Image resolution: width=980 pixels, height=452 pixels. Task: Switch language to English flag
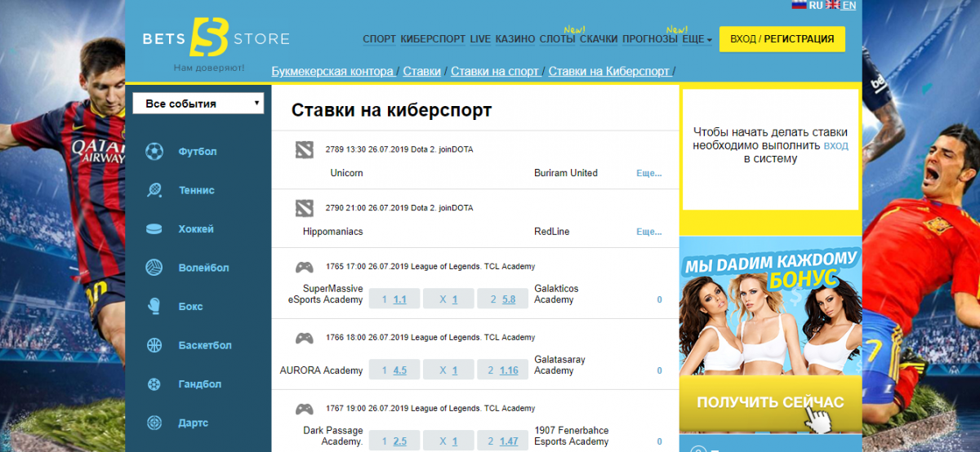(x=833, y=5)
